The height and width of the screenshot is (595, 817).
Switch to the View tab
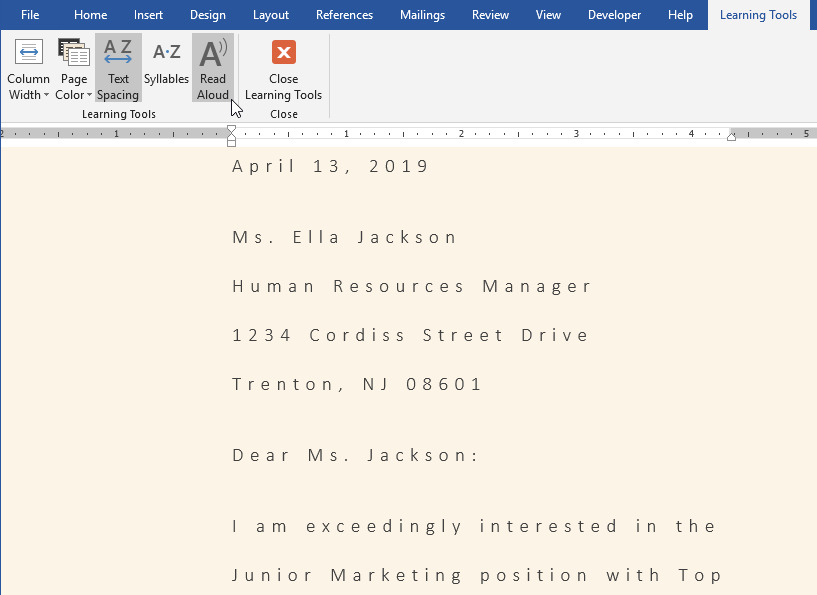pos(548,15)
